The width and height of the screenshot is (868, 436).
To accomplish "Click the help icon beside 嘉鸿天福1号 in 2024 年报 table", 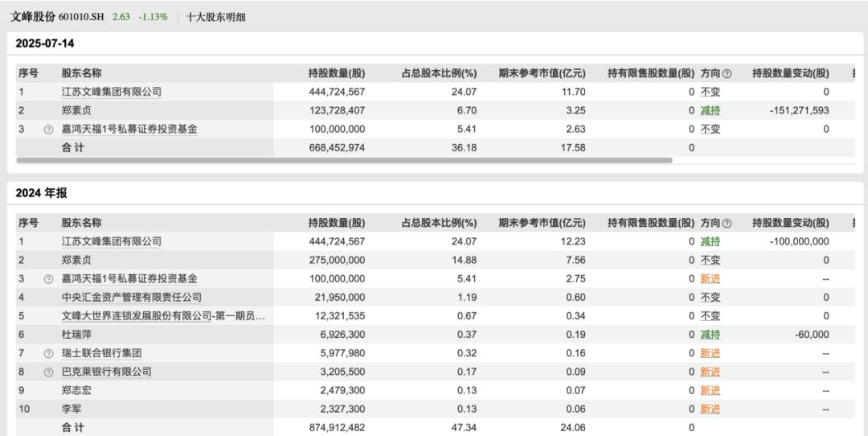I will click(x=48, y=279).
